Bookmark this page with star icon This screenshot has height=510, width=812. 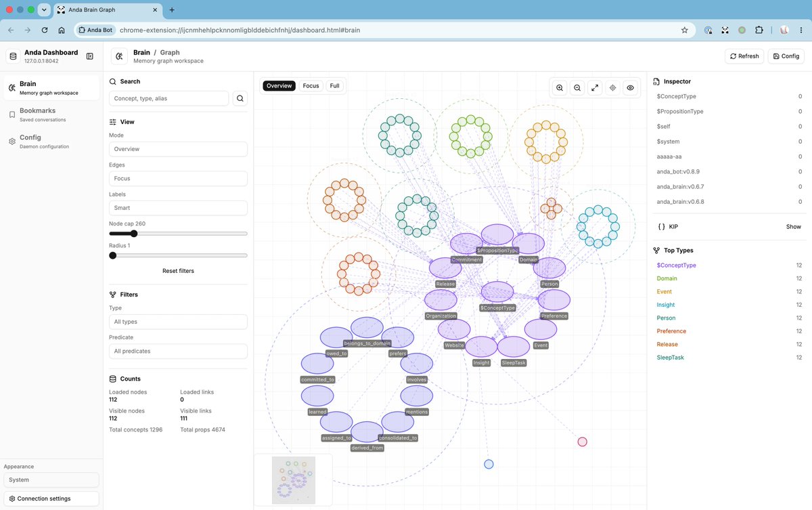coord(684,30)
